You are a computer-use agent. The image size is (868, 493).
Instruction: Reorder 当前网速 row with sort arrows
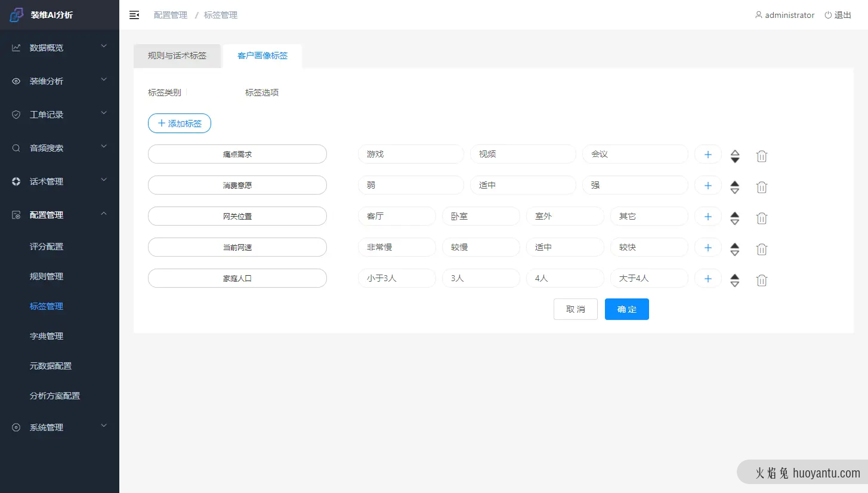pyautogui.click(x=735, y=249)
